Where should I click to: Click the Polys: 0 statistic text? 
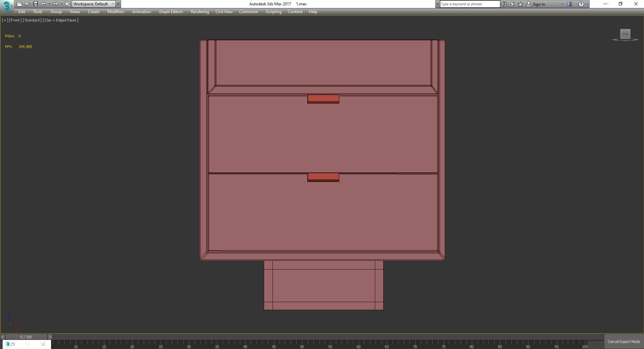pyautogui.click(x=13, y=36)
